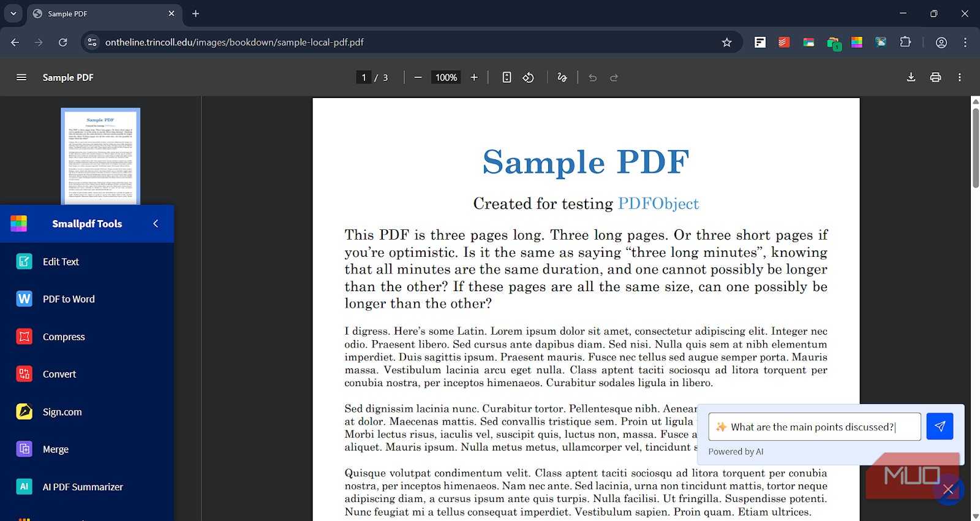Open the PDF sidebar hamburger menu
This screenshot has width=980, height=521.
tap(21, 77)
